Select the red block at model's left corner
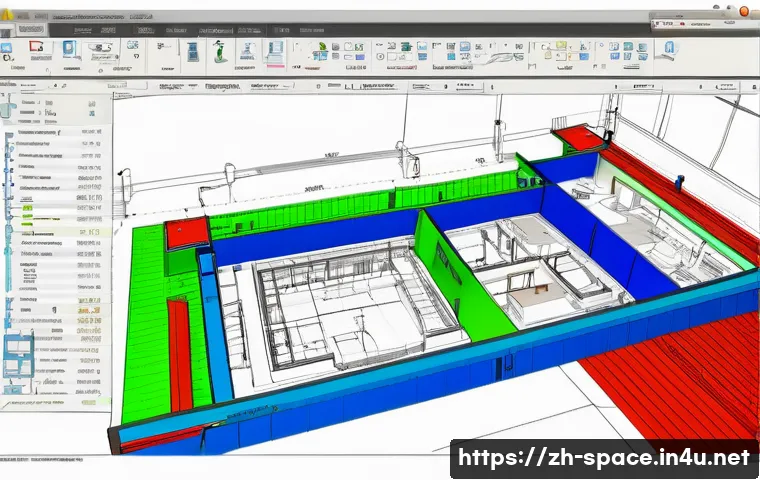Screen dimensions: 760x480 tap(187, 234)
